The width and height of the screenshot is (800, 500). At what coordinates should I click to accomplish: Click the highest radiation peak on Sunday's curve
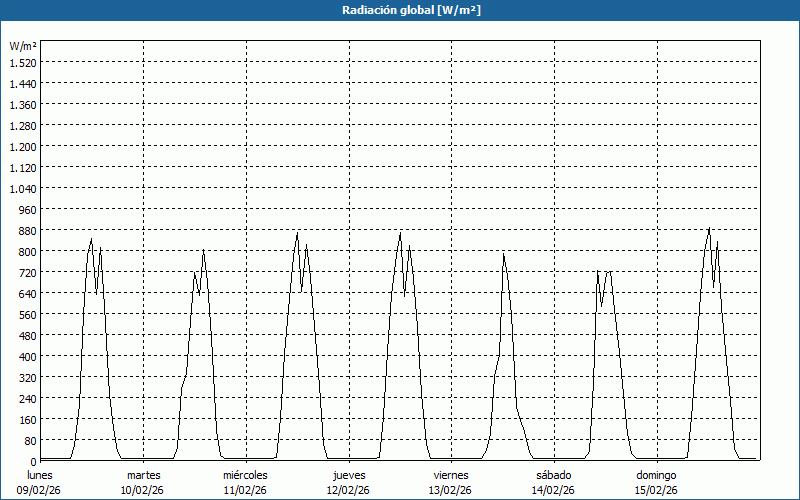709,229
